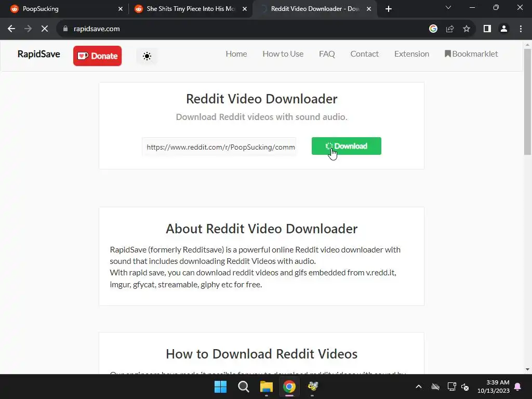Click the green Download button

pos(347,146)
